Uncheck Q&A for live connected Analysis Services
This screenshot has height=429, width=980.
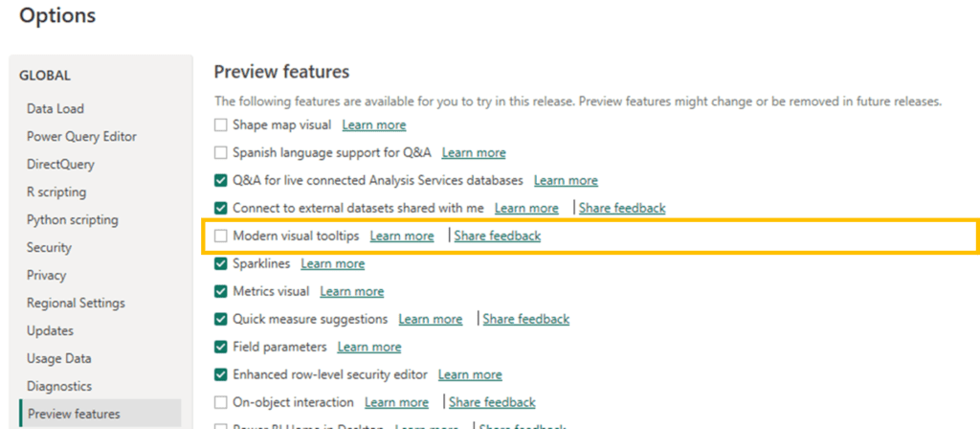(221, 180)
